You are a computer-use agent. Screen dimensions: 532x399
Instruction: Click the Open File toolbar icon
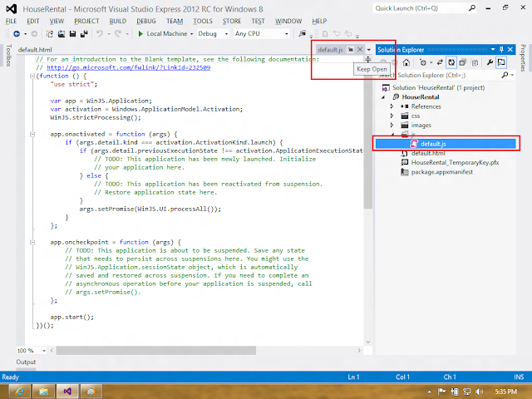(x=61, y=33)
